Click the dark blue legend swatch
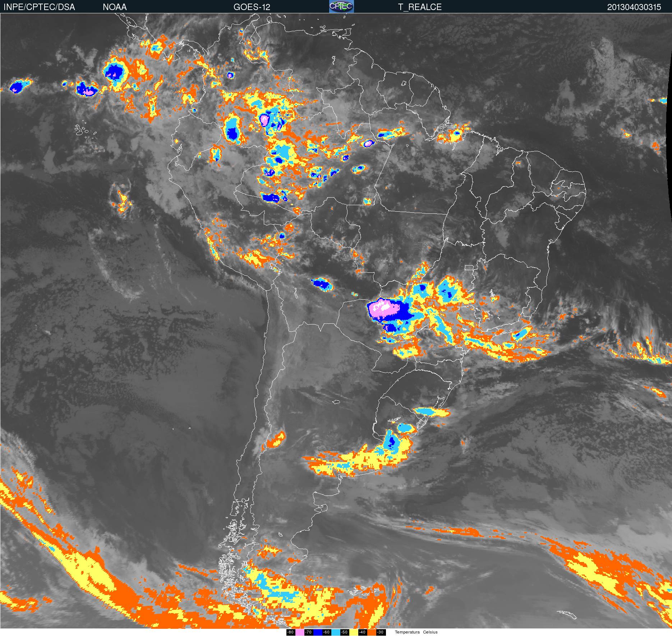This screenshot has width=672, height=636. (x=318, y=632)
